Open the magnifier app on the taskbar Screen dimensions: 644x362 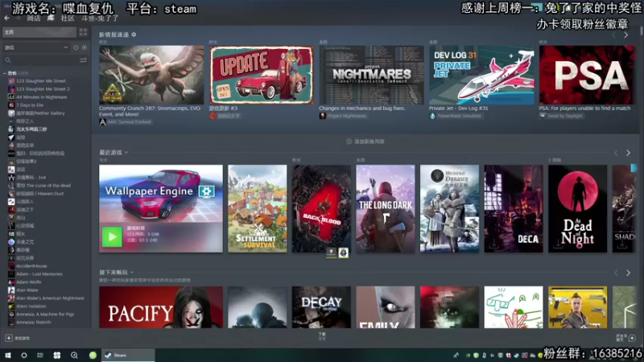click(x=74, y=356)
